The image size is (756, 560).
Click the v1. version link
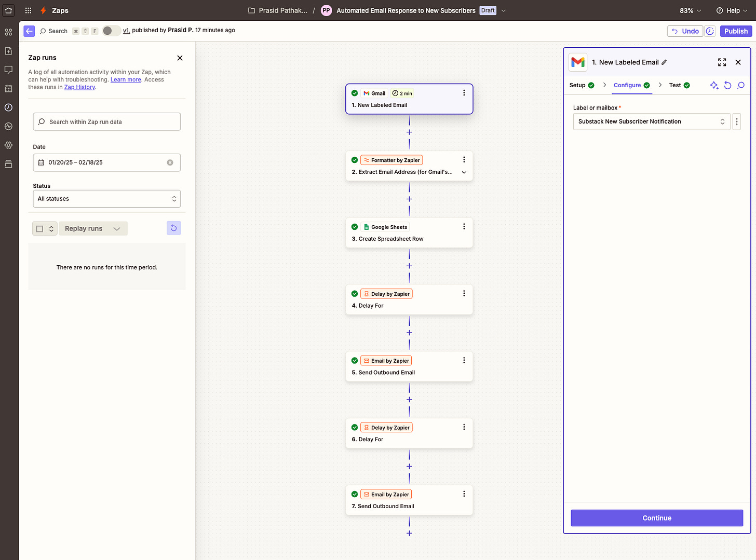click(126, 30)
